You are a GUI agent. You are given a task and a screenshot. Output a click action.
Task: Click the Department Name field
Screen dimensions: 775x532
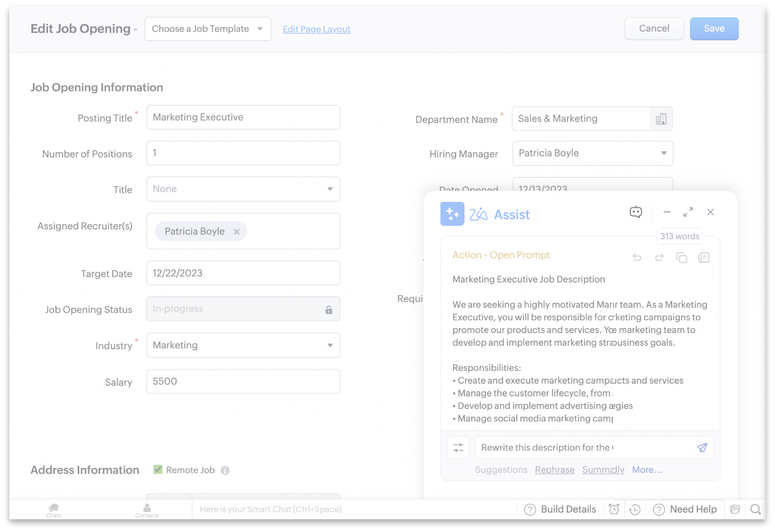(x=581, y=119)
